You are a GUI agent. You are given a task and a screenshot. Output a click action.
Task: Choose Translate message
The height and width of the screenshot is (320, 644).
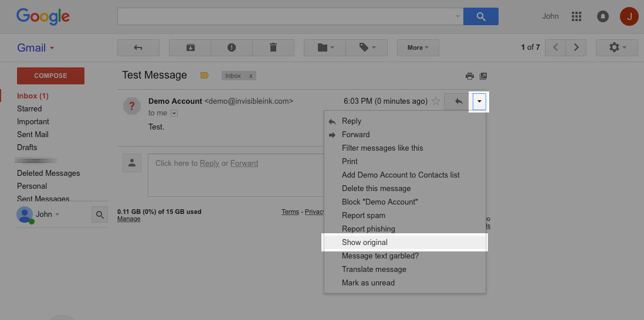405,269
